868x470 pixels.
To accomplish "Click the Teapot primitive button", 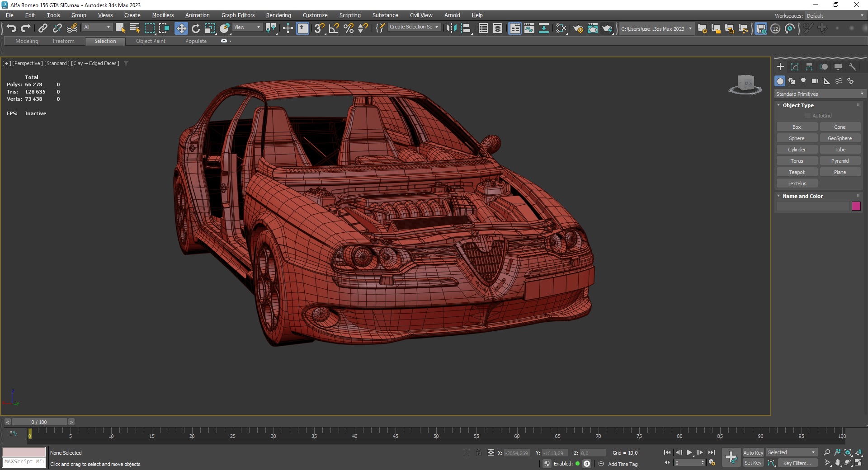I will click(797, 172).
